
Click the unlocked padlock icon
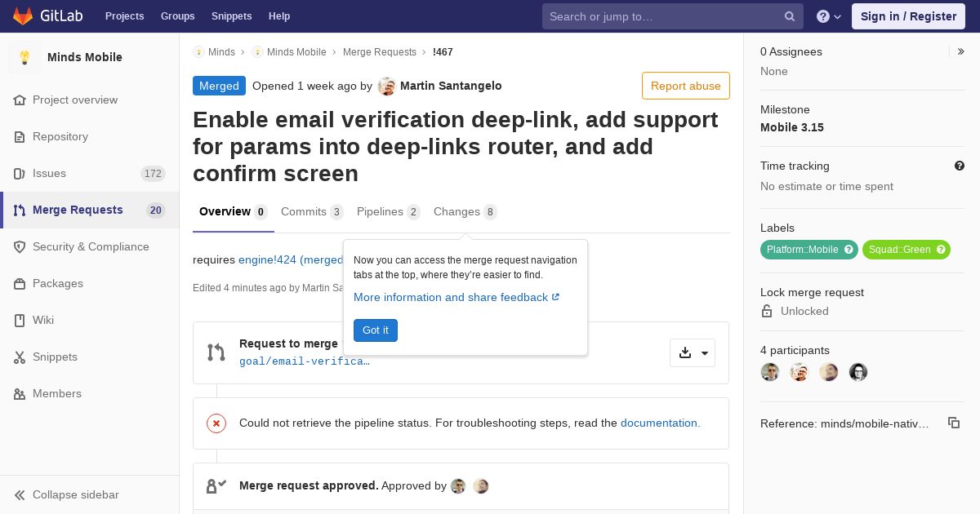coord(767,311)
